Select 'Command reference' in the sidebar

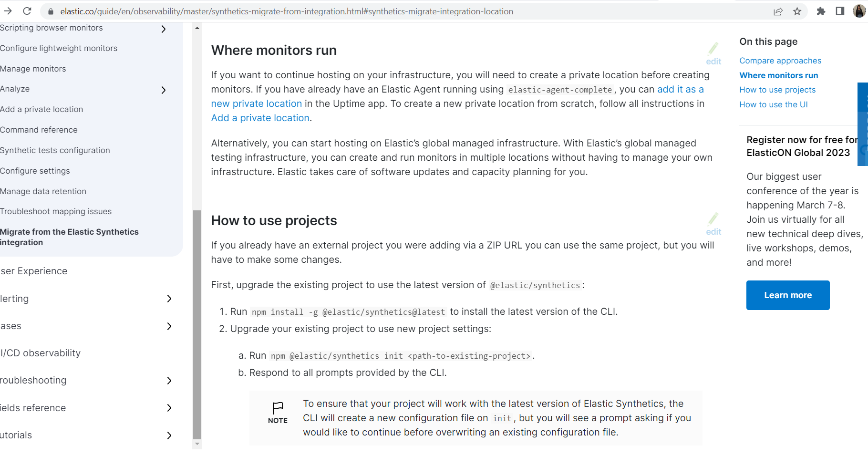click(x=39, y=129)
